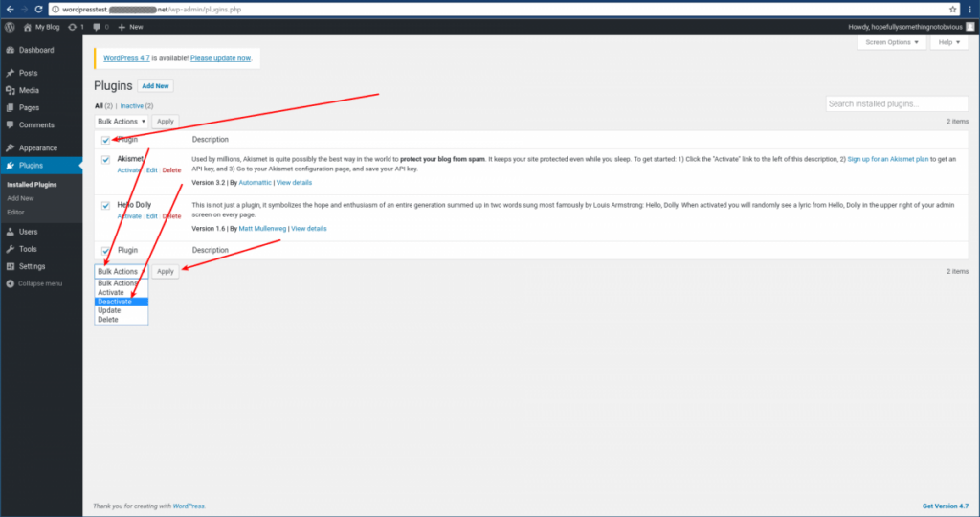
Task: Click the comments bubble in admin bar
Action: point(97,27)
